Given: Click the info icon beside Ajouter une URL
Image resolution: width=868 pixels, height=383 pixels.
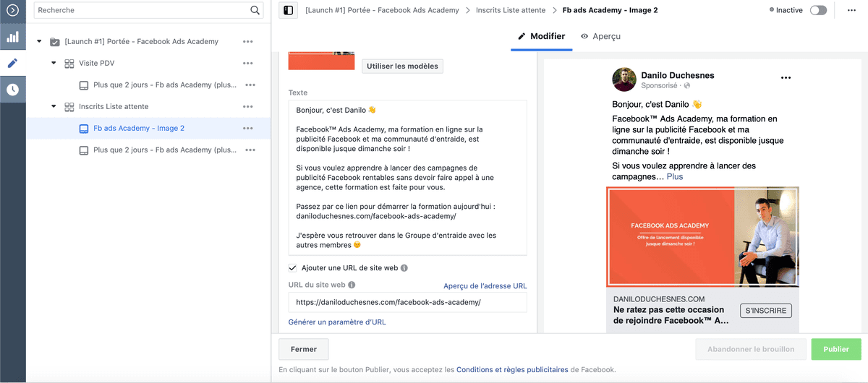Looking at the screenshot, I should tap(404, 268).
